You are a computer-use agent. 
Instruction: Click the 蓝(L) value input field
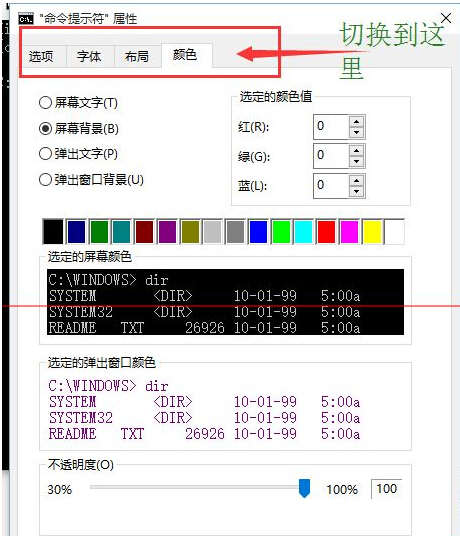coord(331,186)
